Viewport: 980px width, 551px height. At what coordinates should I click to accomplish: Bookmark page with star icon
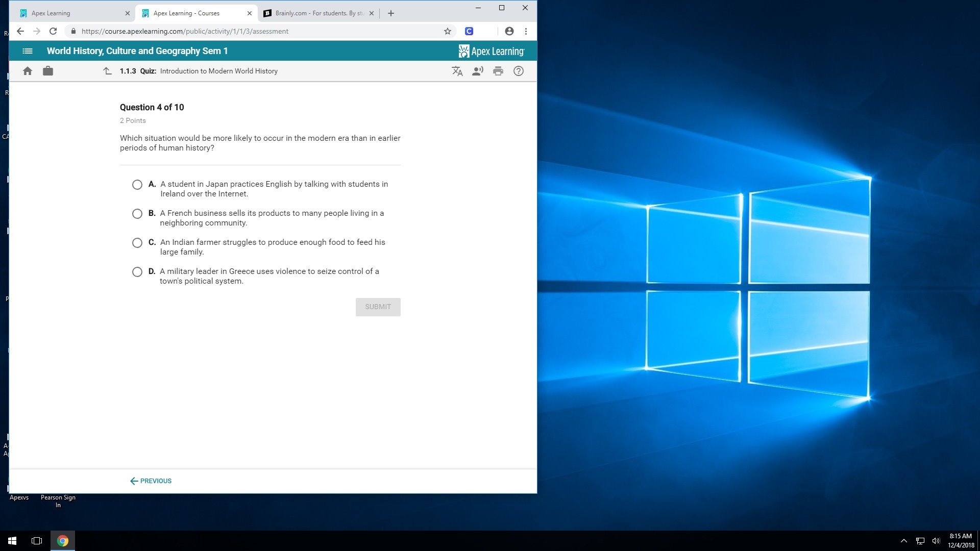pos(448,31)
